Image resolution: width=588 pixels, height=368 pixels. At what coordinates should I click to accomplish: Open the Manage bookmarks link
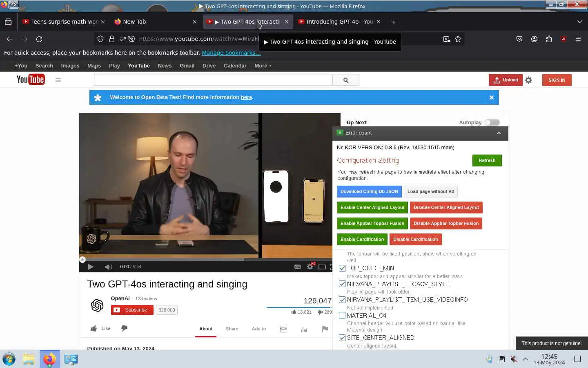click(x=231, y=53)
